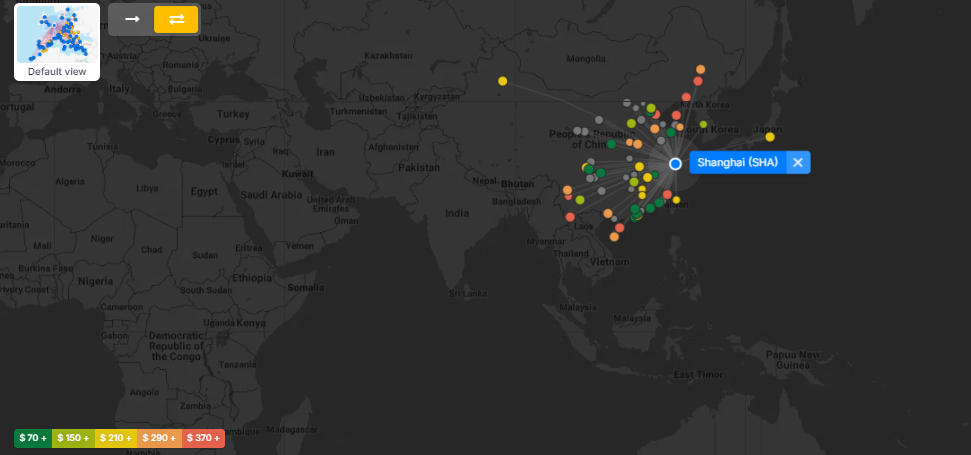Choose the red dot above North Korea label
The width and height of the screenshot is (971, 455).
pyautogui.click(x=686, y=97)
